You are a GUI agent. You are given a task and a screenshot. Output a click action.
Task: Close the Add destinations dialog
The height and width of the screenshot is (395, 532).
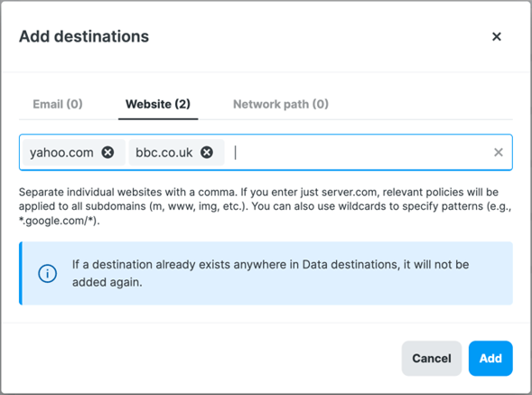tap(497, 36)
